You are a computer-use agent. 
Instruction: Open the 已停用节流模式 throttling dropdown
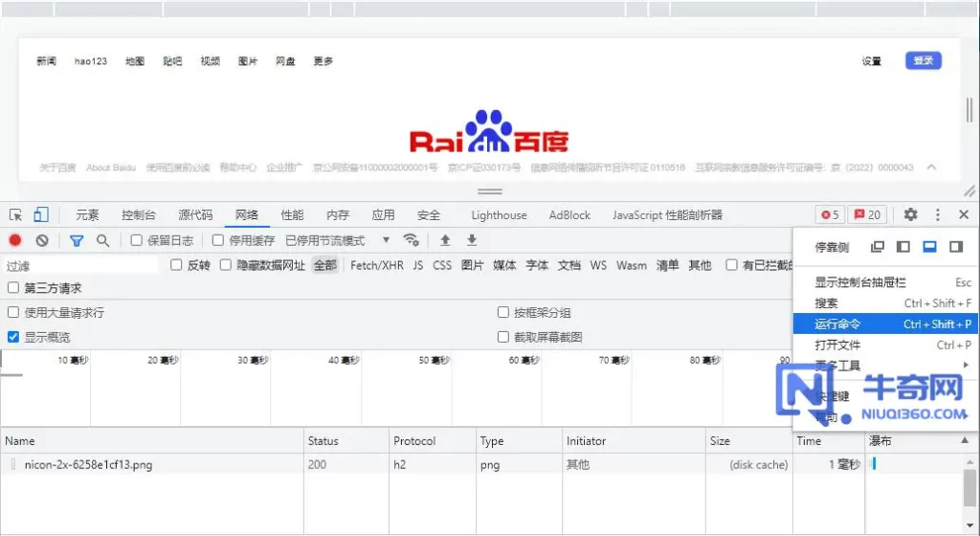[338, 240]
